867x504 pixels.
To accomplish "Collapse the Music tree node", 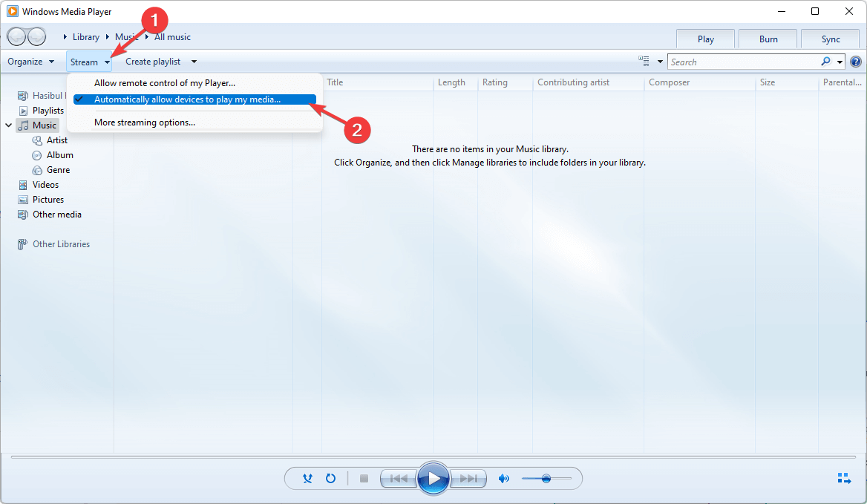I will coord(9,125).
